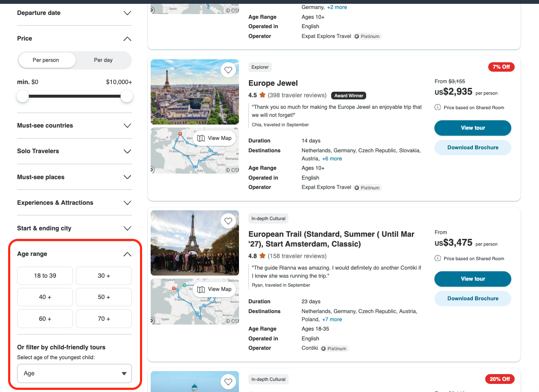539x392 pixels.
Task: Open European Trail tour title link
Action: click(332, 239)
